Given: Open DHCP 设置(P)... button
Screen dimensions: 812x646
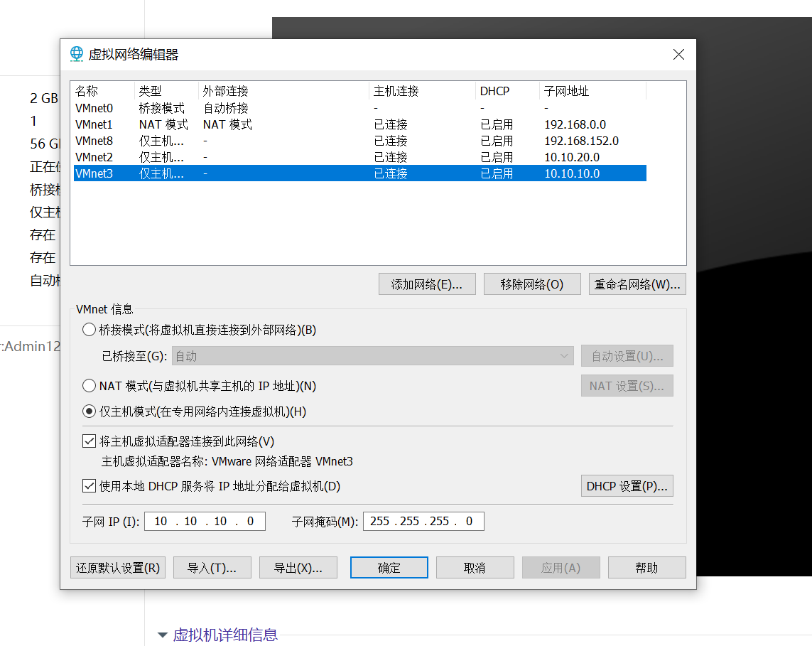Looking at the screenshot, I should click(627, 486).
